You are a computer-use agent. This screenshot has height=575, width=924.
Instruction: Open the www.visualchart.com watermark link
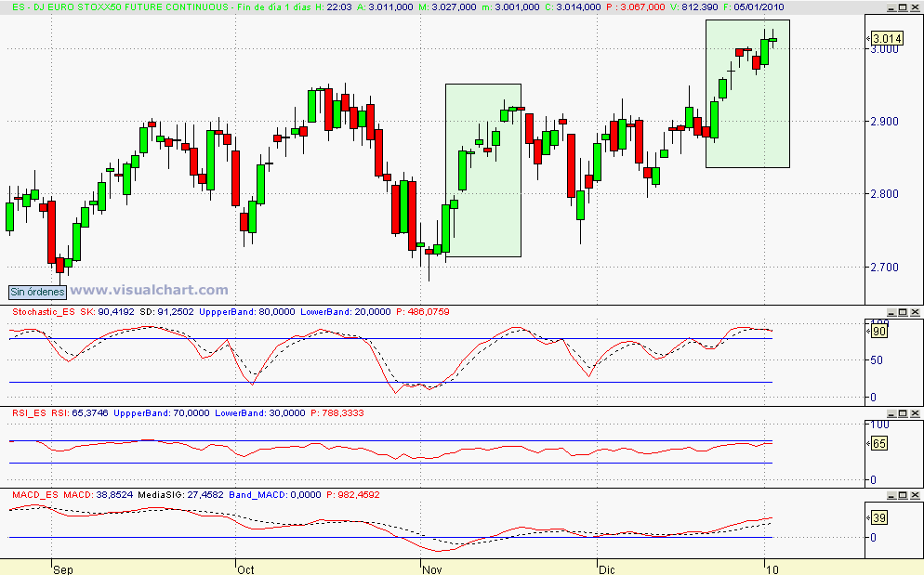[149, 288]
